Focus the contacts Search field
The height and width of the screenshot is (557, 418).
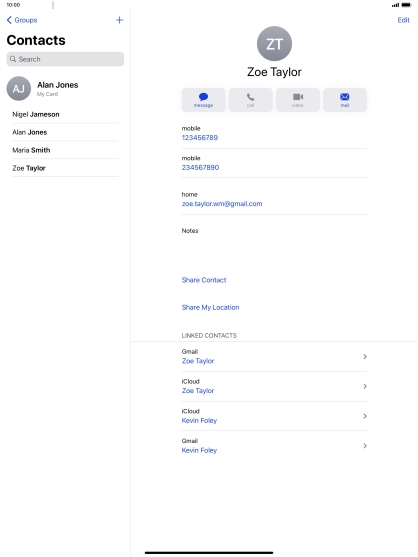65,59
